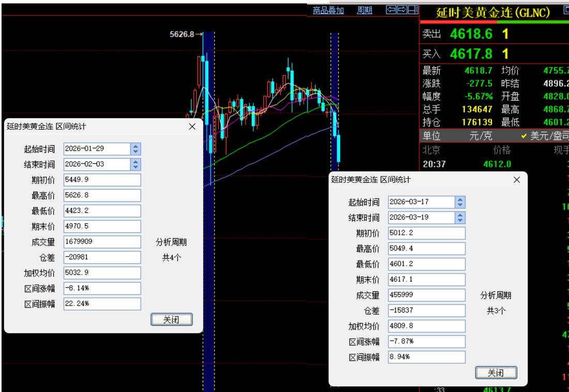Screen dimensions: 569x392
Task: Click 结束时间 stepper down arrow in left dialog
Action: pos(135,167)
